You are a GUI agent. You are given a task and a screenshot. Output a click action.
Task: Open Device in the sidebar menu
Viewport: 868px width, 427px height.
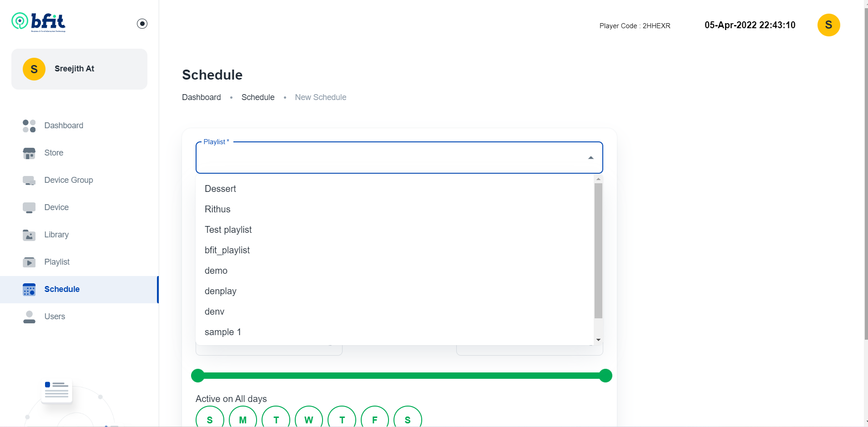(x=56, y=207)
